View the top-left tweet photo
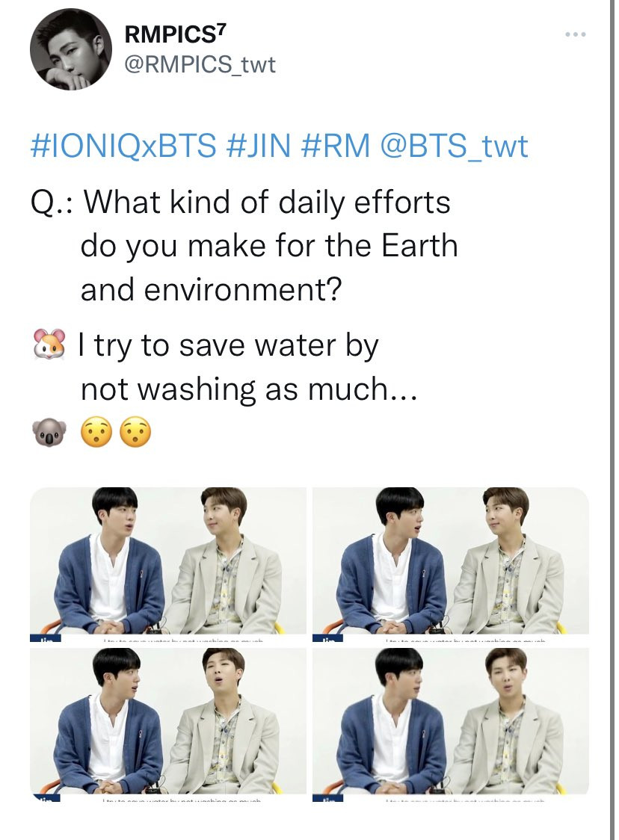Image resolution: width=619 pixels, height=840 pixels. coord(167,564)
